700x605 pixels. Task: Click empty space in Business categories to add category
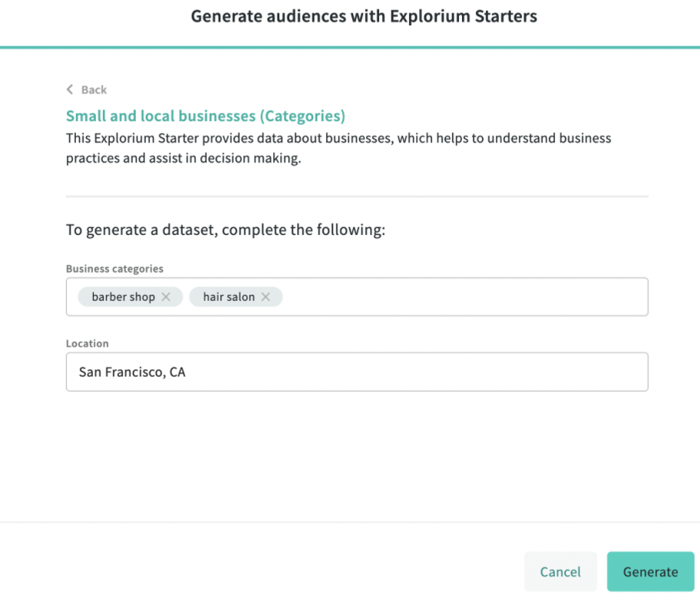click(x=461, y=296)
